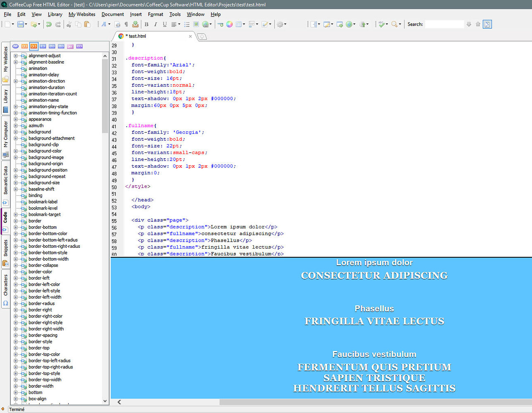The image size is (532, 413).
Task: Open the color wheel picker icon
Action: pyautogui.click(x=229, y=24)
